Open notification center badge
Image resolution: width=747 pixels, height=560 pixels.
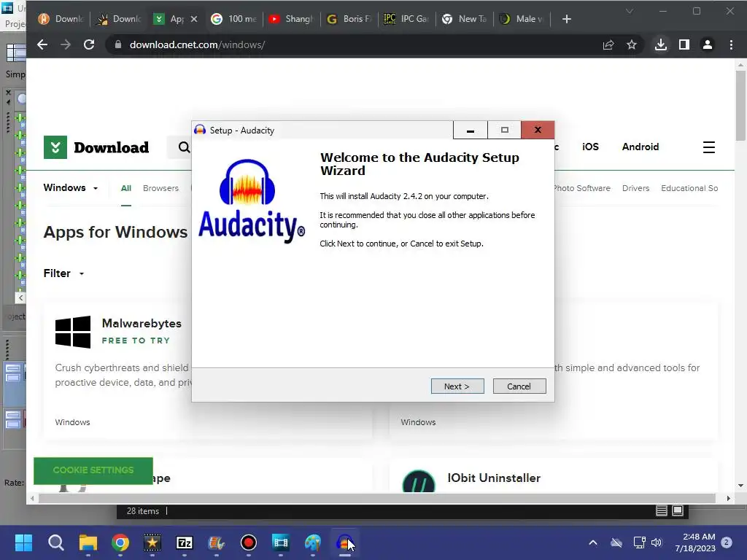(727, 542)
